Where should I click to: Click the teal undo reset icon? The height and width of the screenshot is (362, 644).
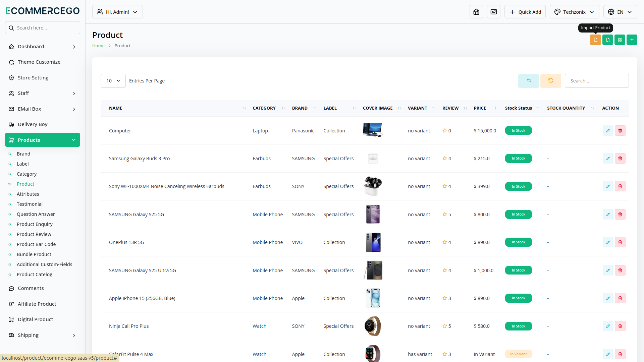click(x=529, y=81)
